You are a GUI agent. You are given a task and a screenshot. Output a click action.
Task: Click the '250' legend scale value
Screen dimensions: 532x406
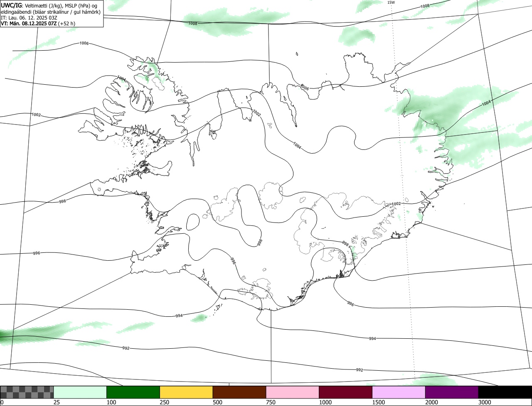(x=165, y=402)
